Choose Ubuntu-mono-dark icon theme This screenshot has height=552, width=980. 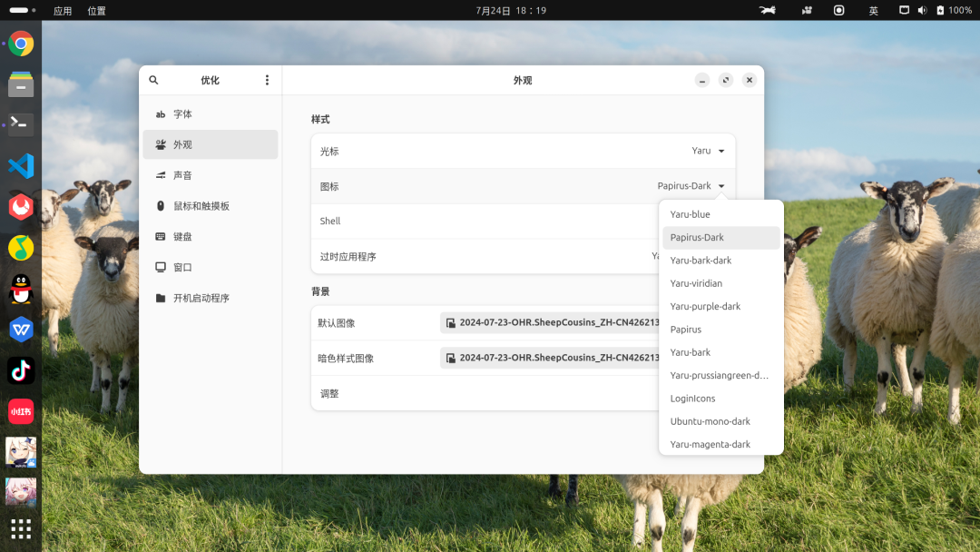pyautogui.click(x=721, y=421)
